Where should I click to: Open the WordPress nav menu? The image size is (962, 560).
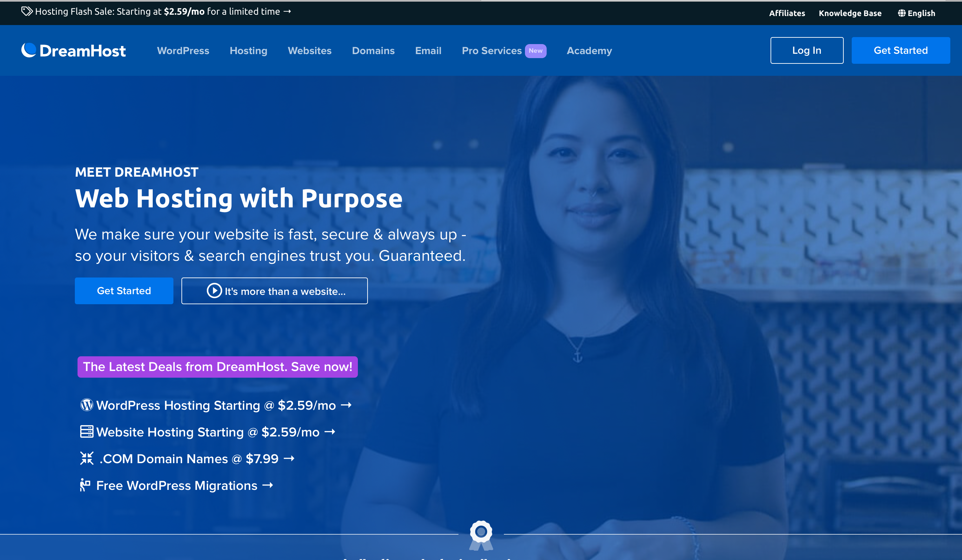183,51
